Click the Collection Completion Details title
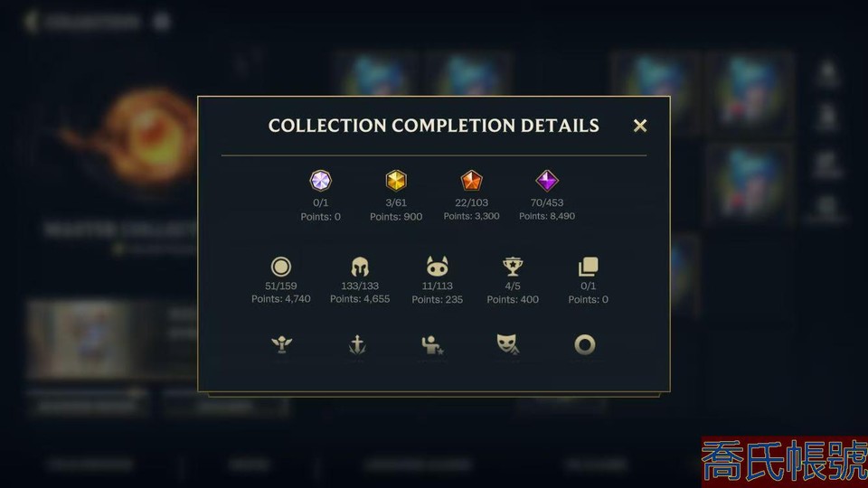868x488 pixels. (x=433, y=126)
